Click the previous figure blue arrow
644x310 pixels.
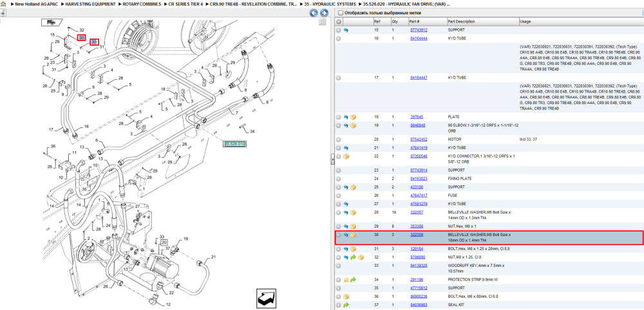coord(314,13)
